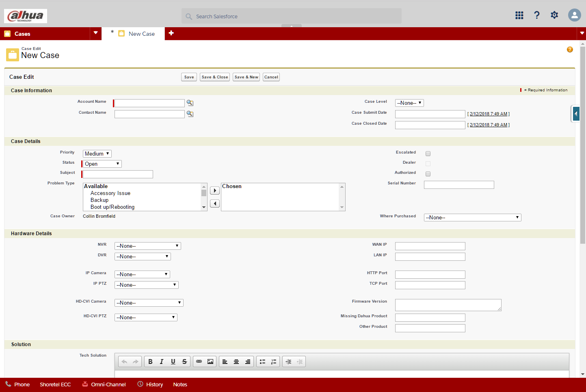Screen dimensions: 586x392
Task: Toggle the Dealer checkbox
Action: pyautogui.click(x=428, y=164)
